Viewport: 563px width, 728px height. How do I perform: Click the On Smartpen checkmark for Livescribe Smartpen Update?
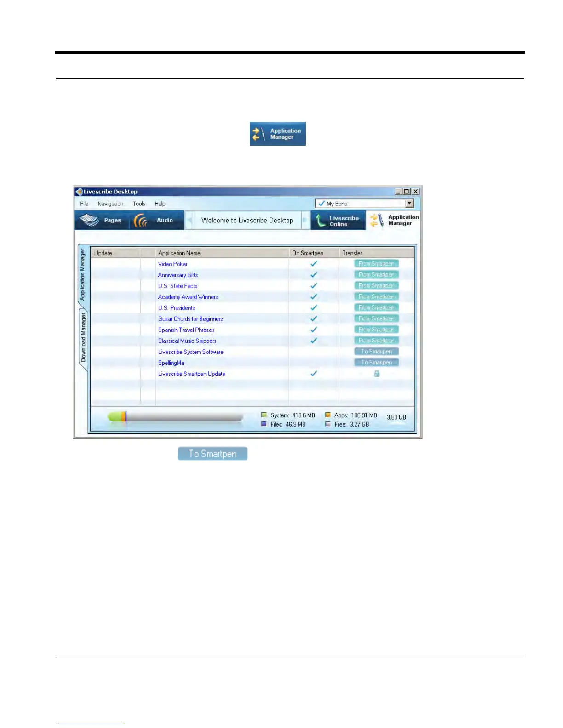314,374
